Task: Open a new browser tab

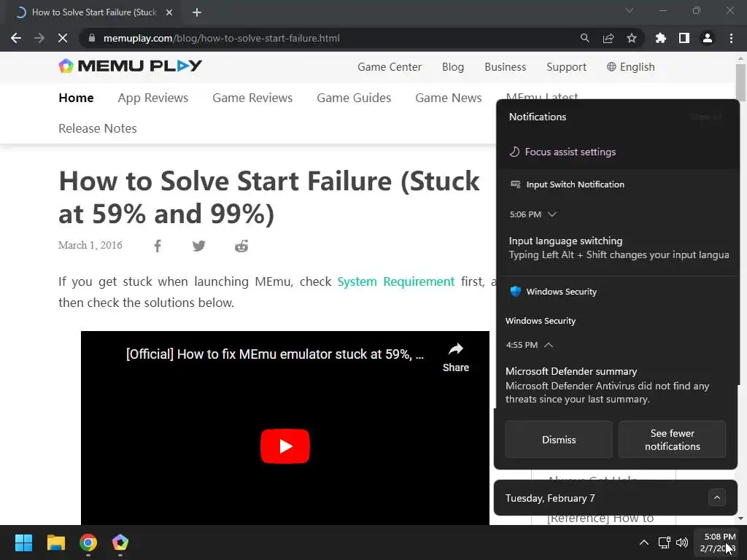Action: (x=197, y=12)
